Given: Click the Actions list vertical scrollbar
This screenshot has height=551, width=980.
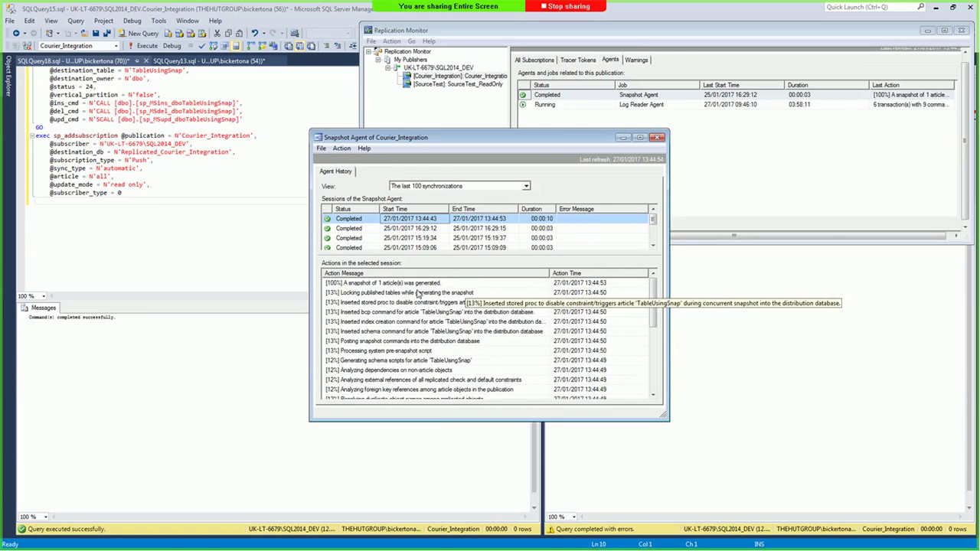Looking at the screenshot, I should pyautogui.click(x=653, y=334).
